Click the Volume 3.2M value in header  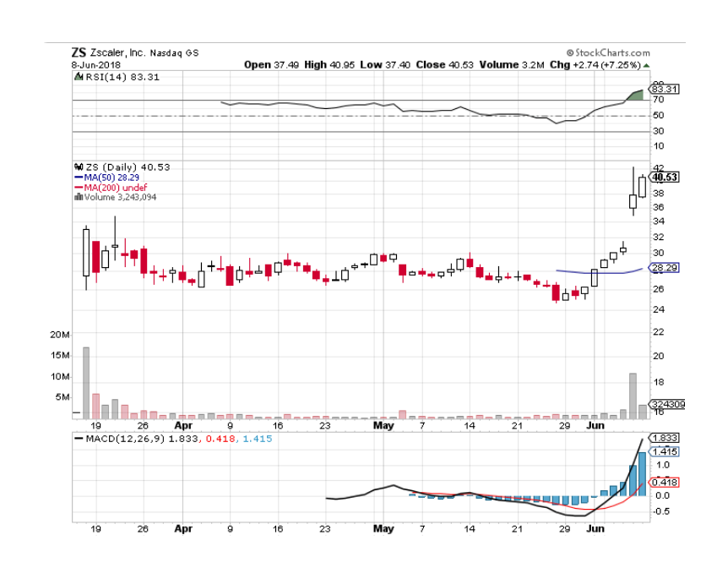(512, 64)
